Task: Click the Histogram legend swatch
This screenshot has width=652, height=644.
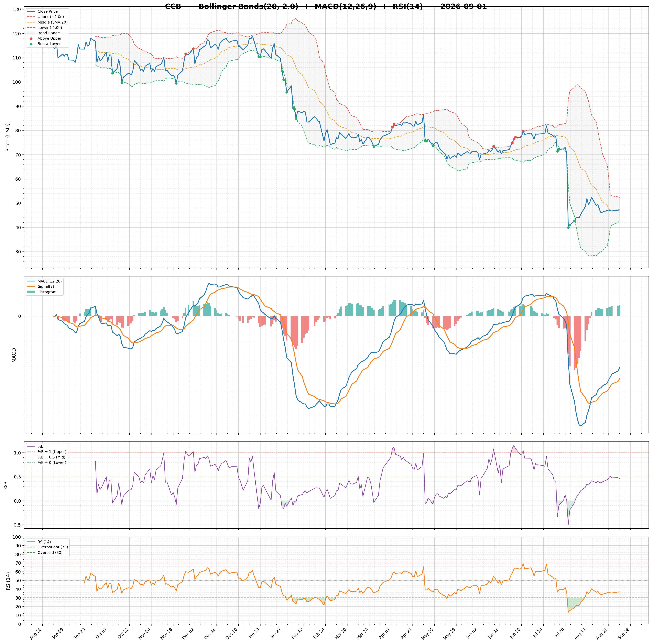Action: 31,292
